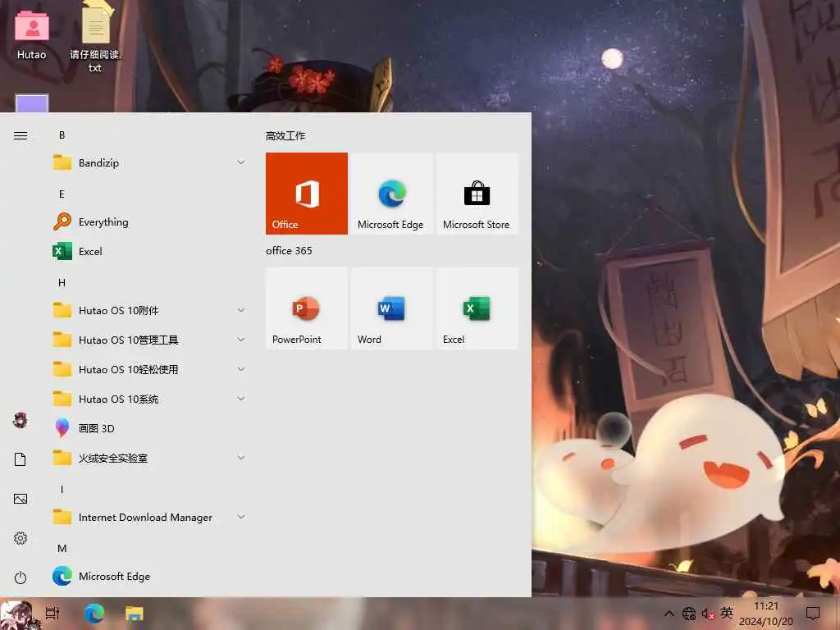This screenshot has width=840, height=630.
Task: Open File Explorer from the taskbar
Action: click(x=135, y=614)
